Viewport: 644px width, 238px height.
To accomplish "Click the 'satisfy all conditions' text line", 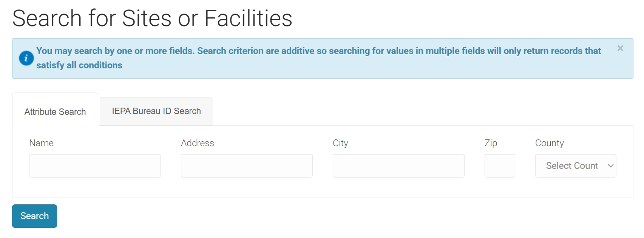I will (79, 65).
